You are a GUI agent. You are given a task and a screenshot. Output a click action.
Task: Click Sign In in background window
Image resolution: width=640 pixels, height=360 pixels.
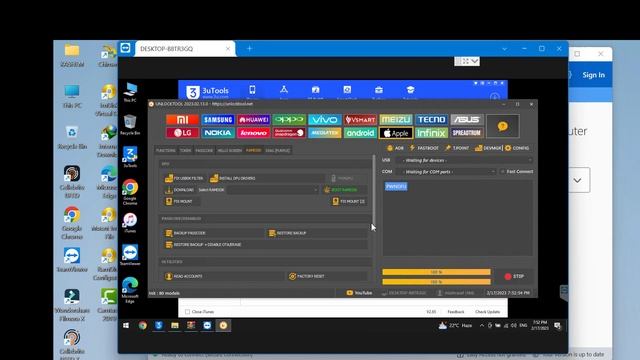593,75
